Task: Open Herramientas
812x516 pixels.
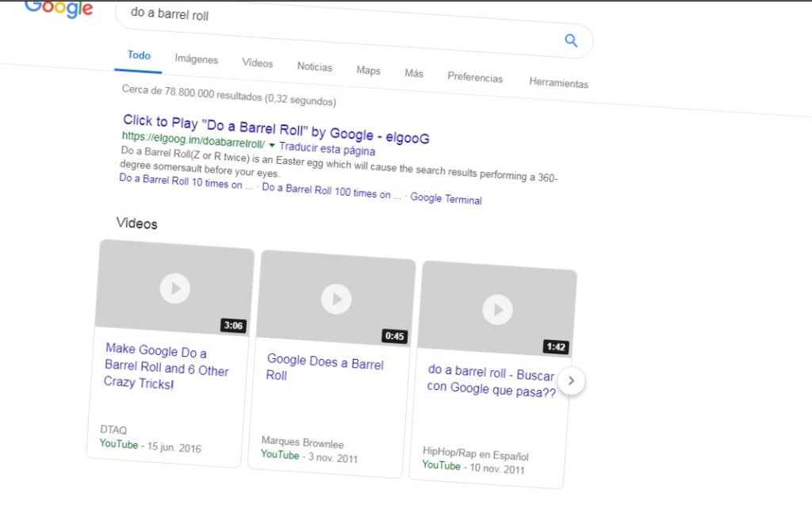Action: pyautogui.click(x=558, y=82)
